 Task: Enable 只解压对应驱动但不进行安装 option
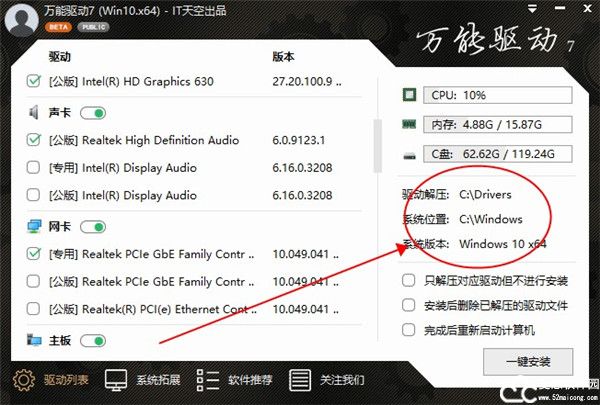pos(408,280)
